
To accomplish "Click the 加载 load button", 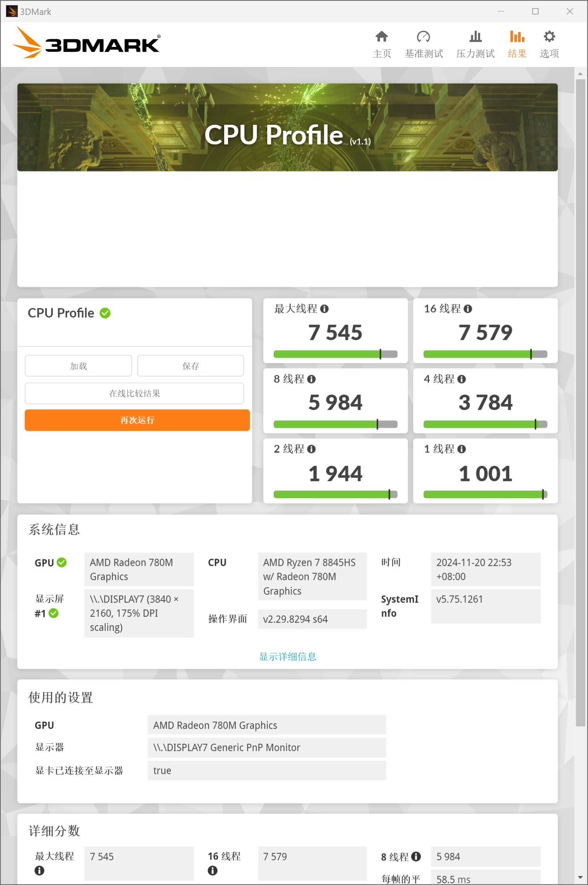I will pos(78,366).
